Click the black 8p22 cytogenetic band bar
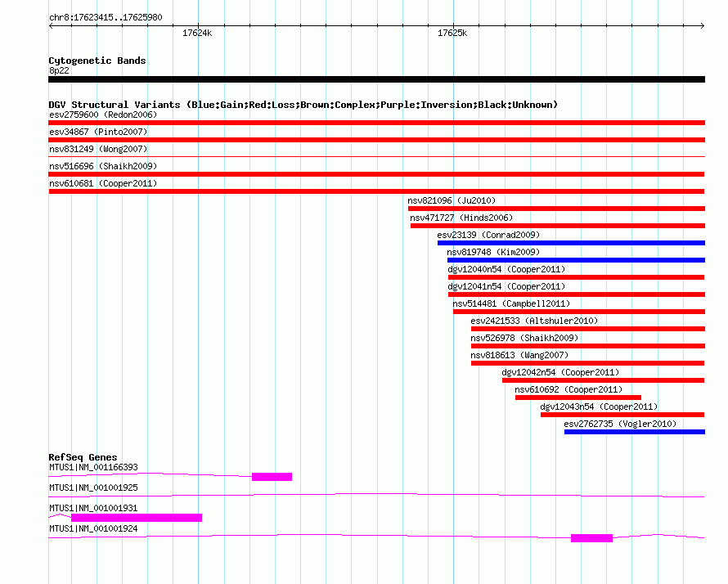Viewport: 728px width, 584px height. [x=376, y=79]
